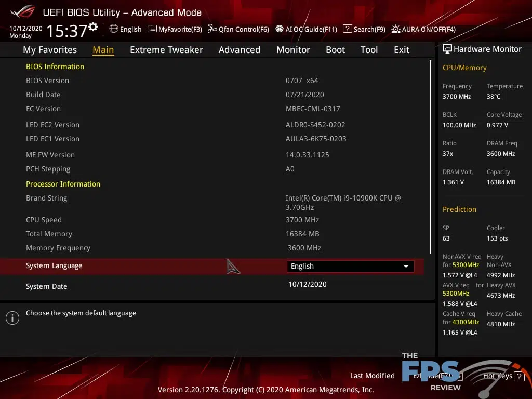
Task: Select the System Date value 10/12/2020
Action: (308, 284)
